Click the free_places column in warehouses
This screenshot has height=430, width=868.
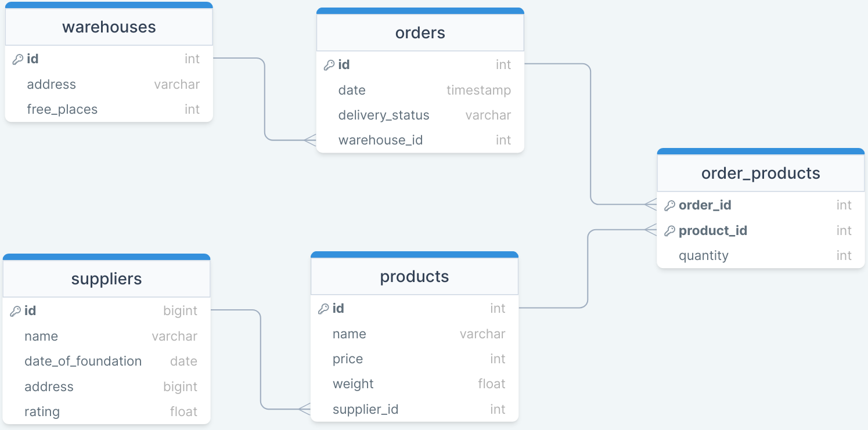click(x=109, y=109)
